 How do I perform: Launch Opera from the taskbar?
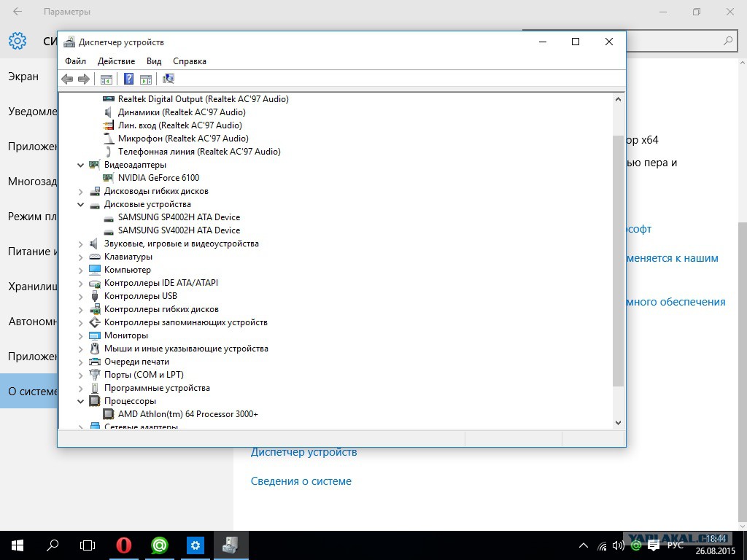(x=124, y=545)
